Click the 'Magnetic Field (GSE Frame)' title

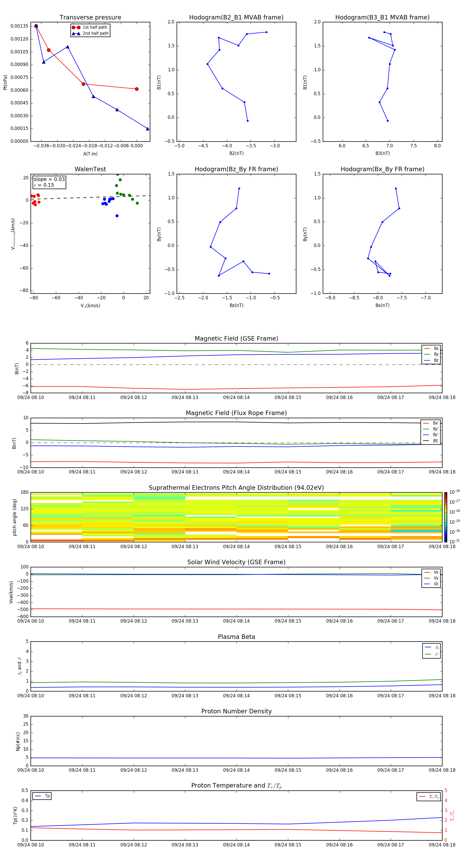click(236, 339)
